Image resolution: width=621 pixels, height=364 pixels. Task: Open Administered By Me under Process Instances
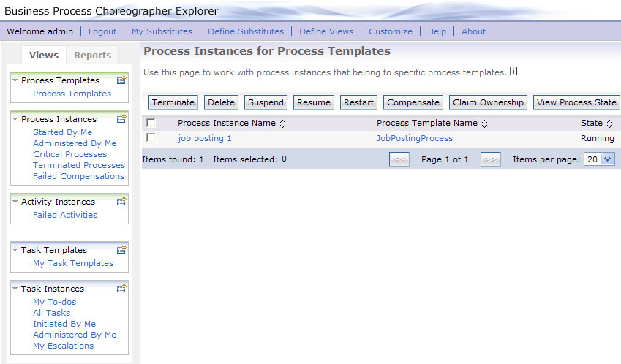[75, 143]
